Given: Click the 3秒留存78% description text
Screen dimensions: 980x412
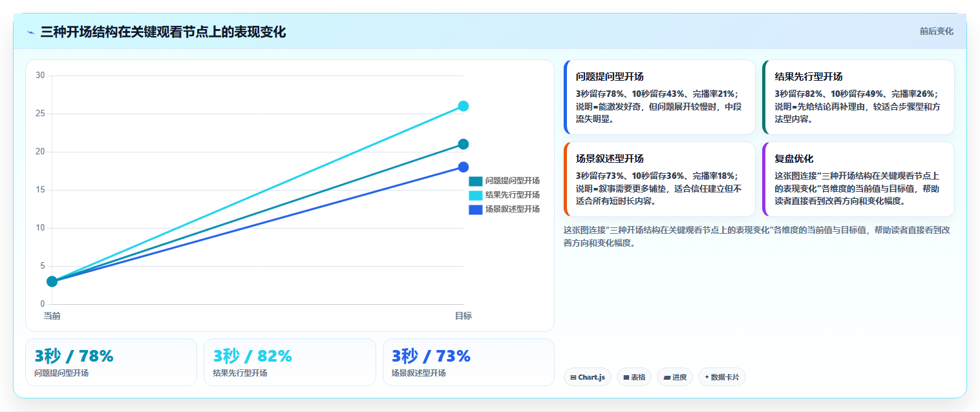Looking at the screenshot, I should pos(659,107).
